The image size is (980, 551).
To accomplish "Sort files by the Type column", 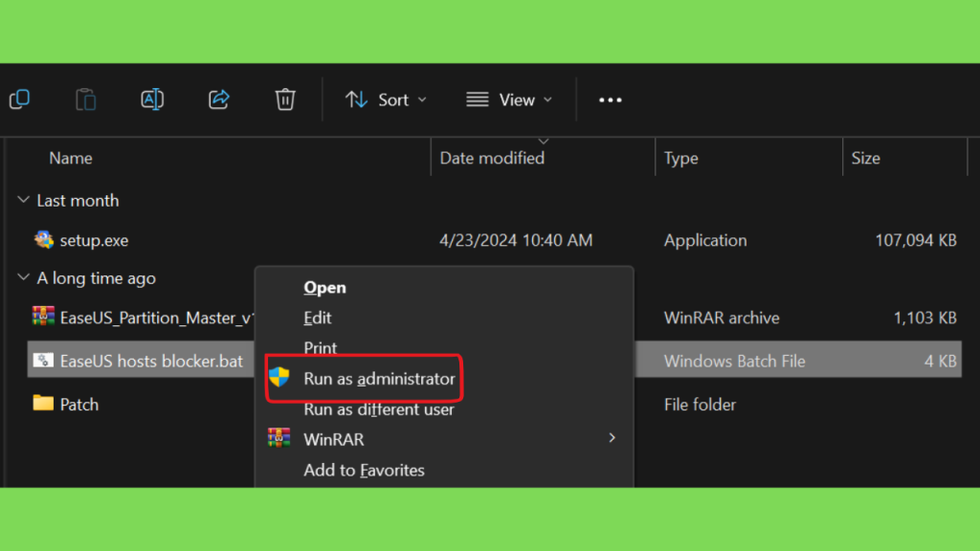I will tap(680, 158).
